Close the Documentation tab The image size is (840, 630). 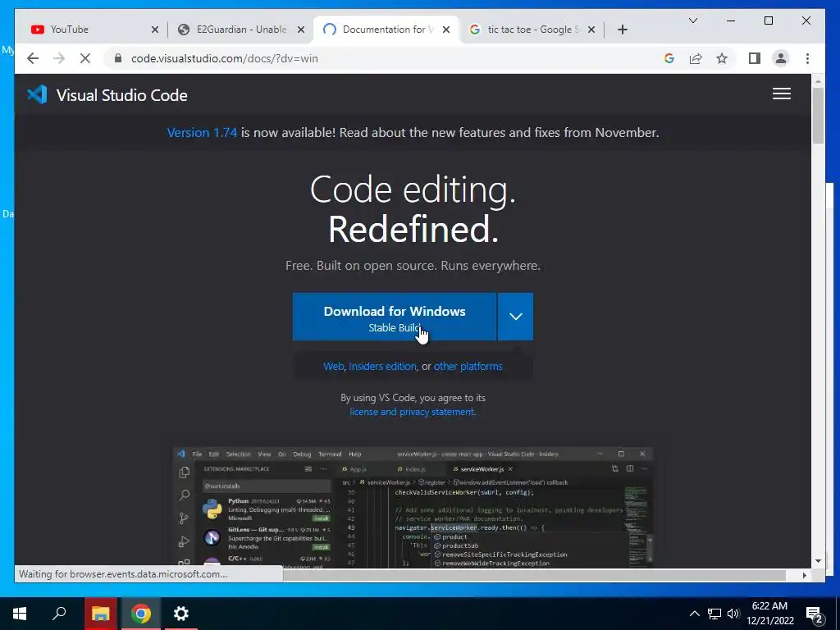click(446, 30)
